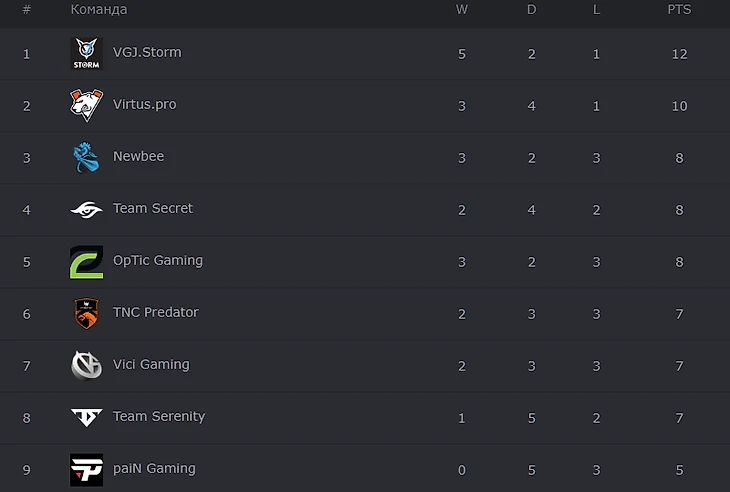Click the PTS column header
This screenshot has height=492, width=730.
click(679, 9)
